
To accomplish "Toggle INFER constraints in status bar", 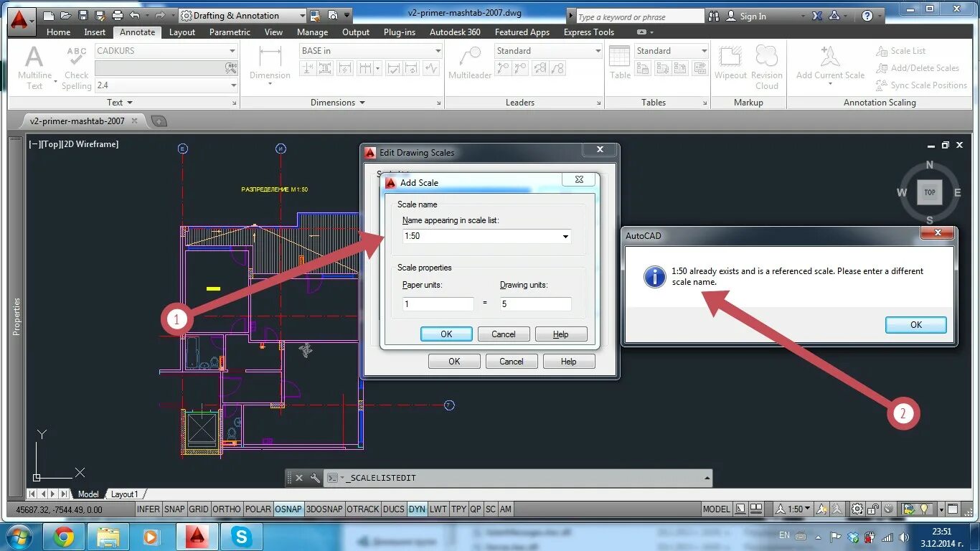I will click(149, 509).
